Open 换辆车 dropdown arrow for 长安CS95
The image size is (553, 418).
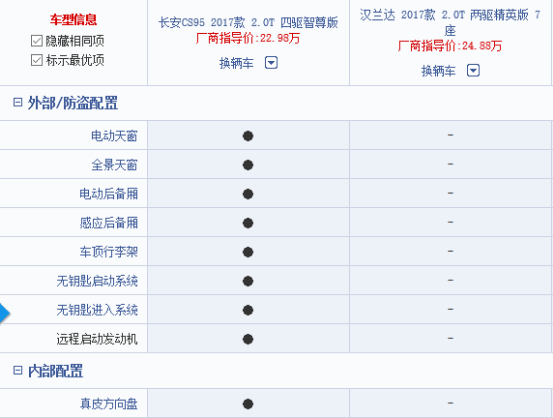point(271,63)
